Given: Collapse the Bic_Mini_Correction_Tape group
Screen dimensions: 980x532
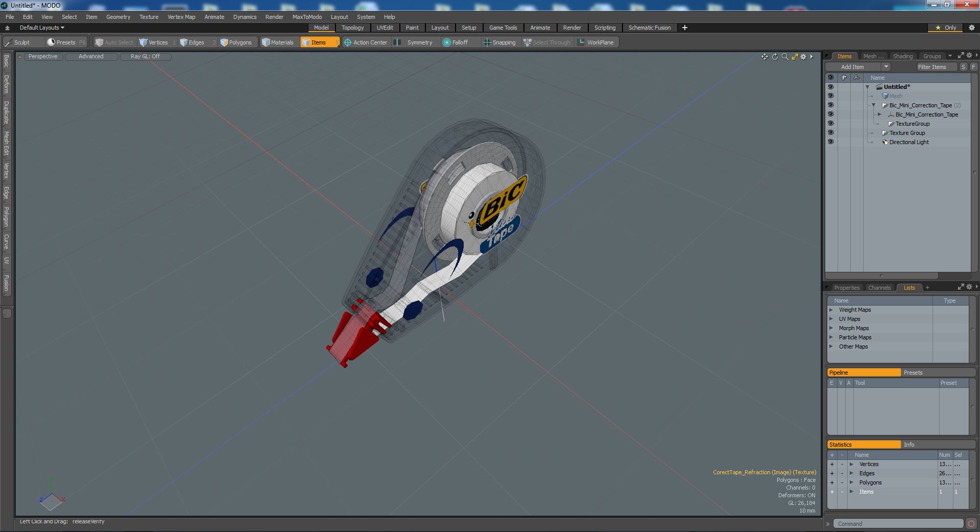Looking at the screenshot, I should [x=873, y=105].
